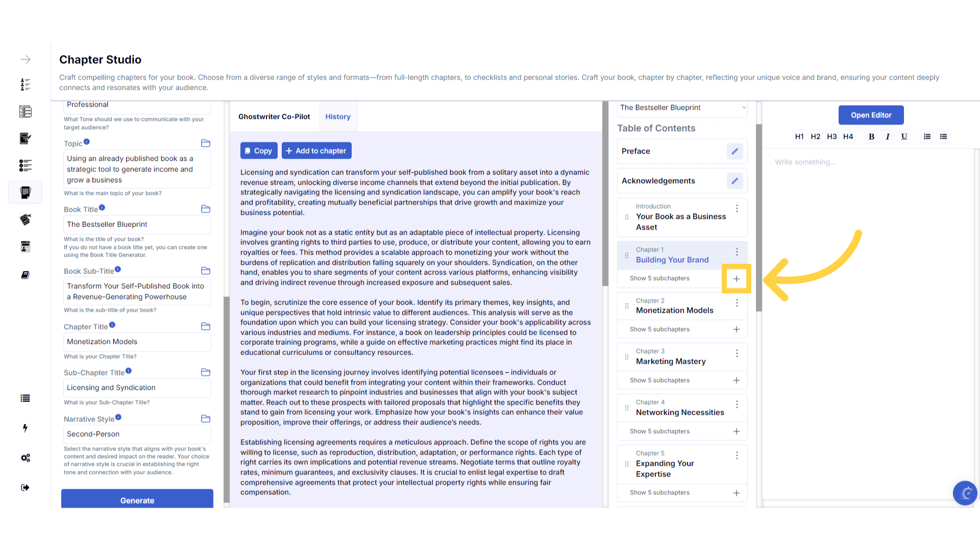This screenshot has height=551, width=980.
Task: Open folder icon next to Narrative Style
Action: pos(206,419)
